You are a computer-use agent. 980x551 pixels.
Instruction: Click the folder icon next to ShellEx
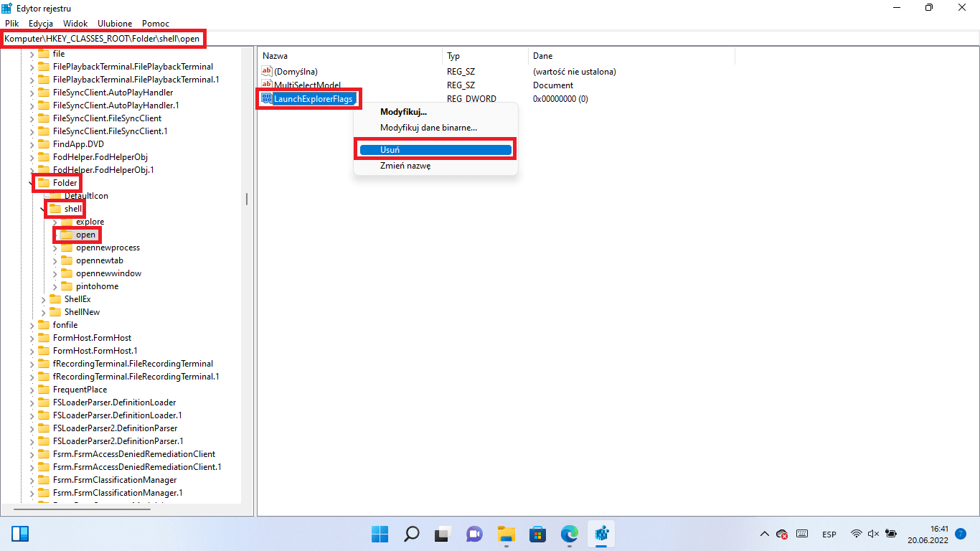pos(55,299)
